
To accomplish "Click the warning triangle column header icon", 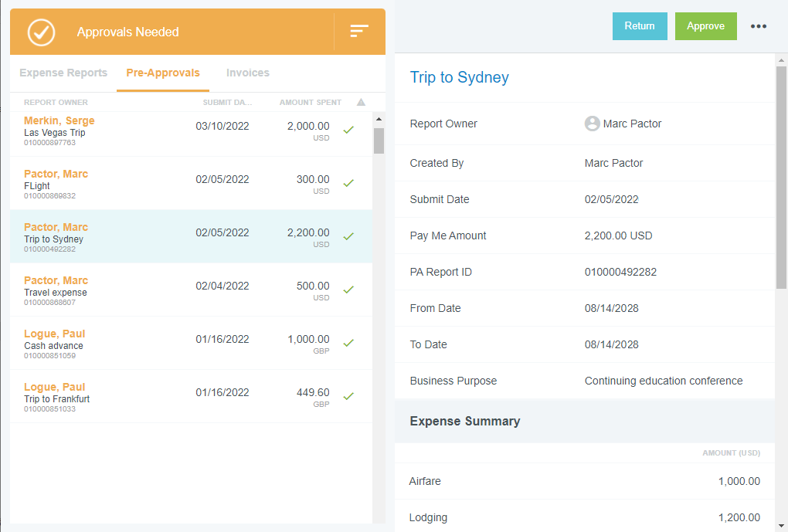I will 361,102.
